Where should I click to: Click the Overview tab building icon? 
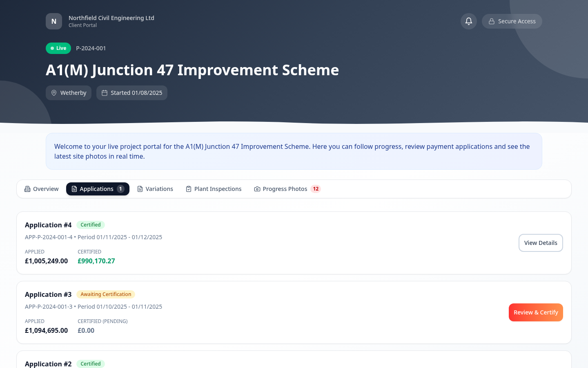(27, 189)
